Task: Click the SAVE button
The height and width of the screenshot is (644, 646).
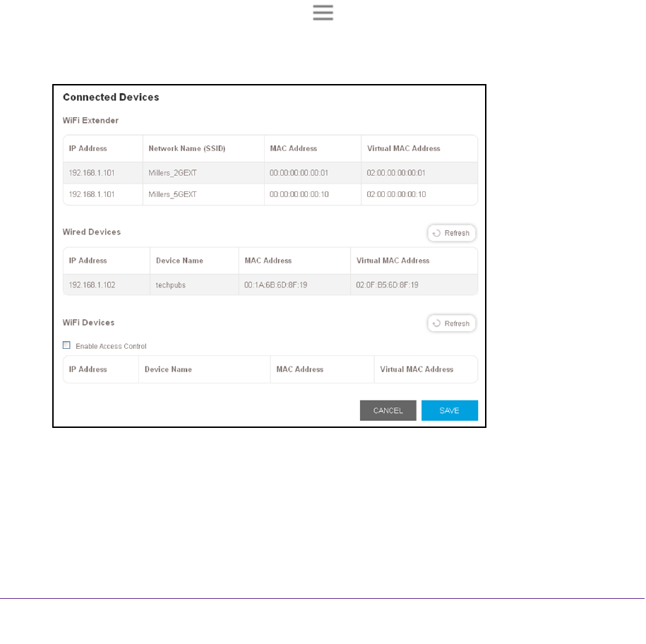Action: [450, 410]
